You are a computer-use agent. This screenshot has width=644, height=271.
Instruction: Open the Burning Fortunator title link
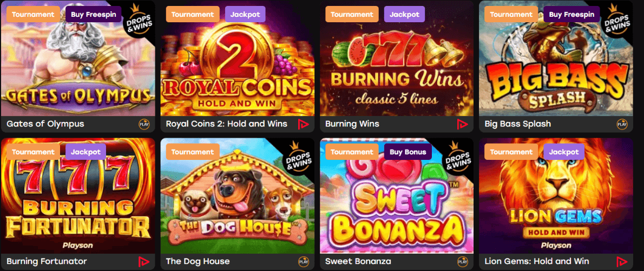click(x=47, y=261)
